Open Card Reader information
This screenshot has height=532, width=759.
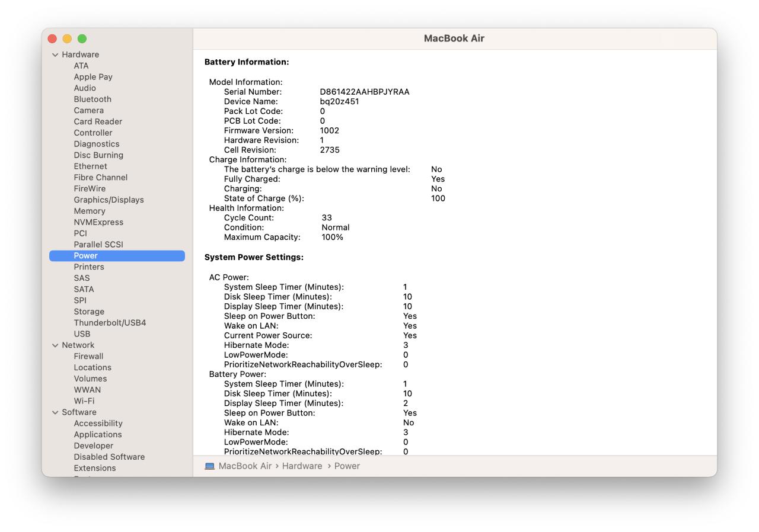[x=98, y=121]
